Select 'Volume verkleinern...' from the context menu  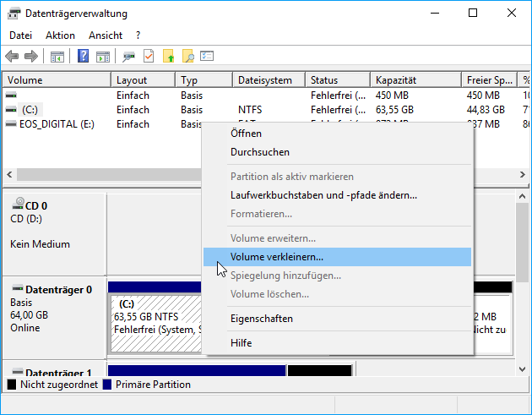coord(276,257)
